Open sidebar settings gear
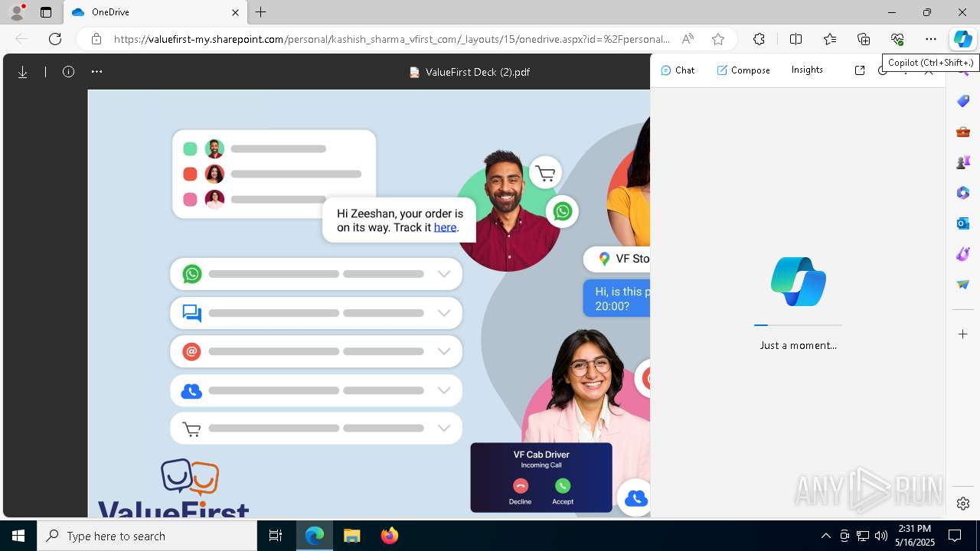 [963, 504]
